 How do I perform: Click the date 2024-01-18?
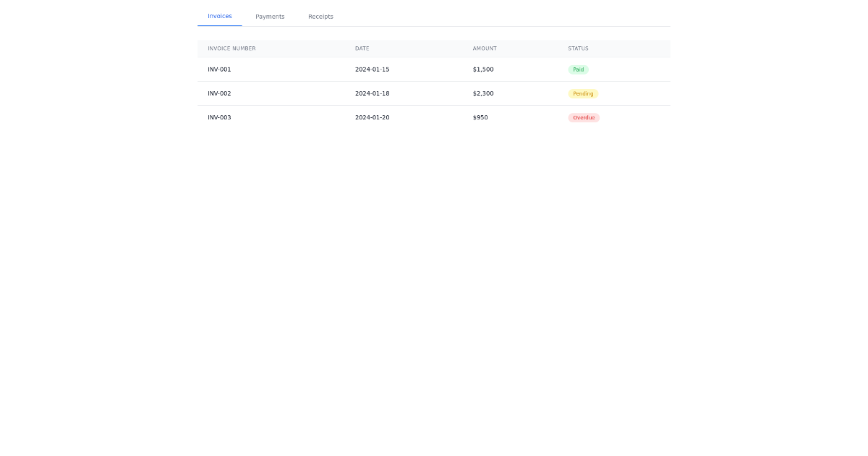click(x=372, y=93)
